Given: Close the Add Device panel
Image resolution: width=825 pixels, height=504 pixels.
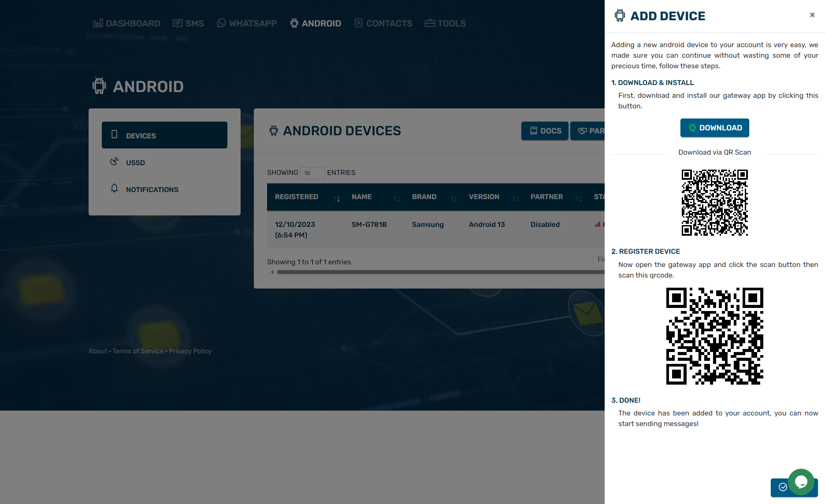Looking at the screenshot, I should point(812,15).
